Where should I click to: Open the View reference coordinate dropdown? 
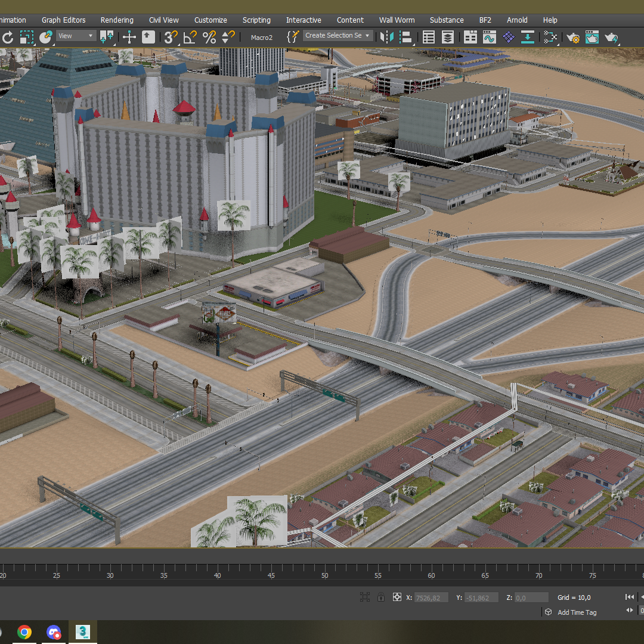(x=76, y=36)
